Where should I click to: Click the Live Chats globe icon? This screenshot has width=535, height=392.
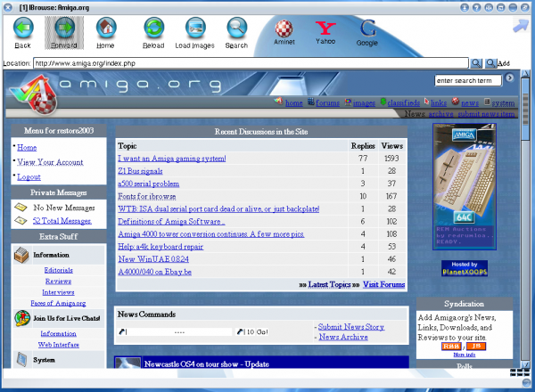click(22, 318)
